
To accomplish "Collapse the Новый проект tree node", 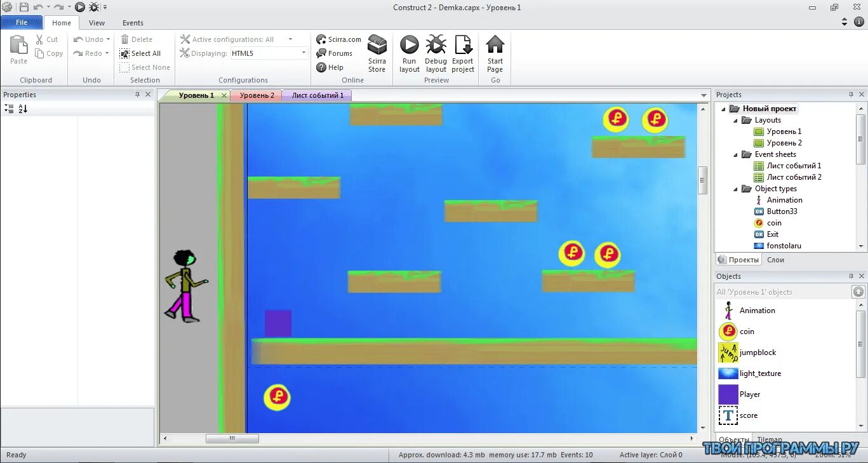I will 723,109.
